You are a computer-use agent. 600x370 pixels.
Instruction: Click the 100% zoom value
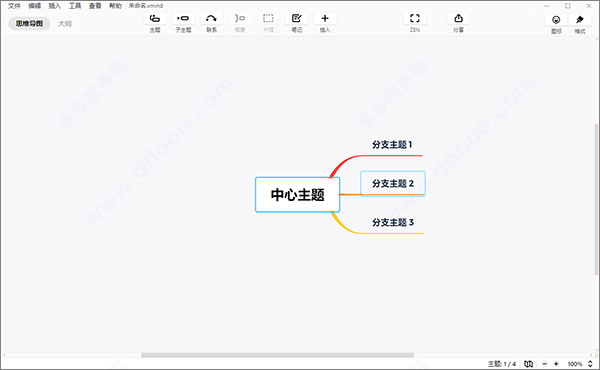(575, 364)
